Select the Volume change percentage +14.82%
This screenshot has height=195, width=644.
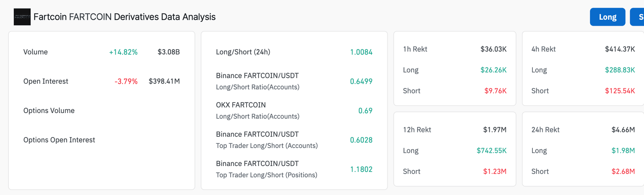coord(123,52)
